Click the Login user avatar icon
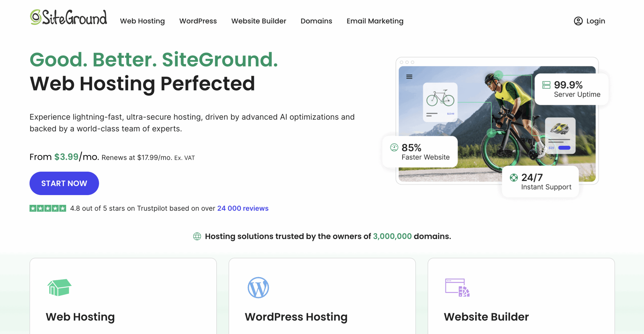Image resolution: width=644 pixels, height=334 pixels. [578, 21]
